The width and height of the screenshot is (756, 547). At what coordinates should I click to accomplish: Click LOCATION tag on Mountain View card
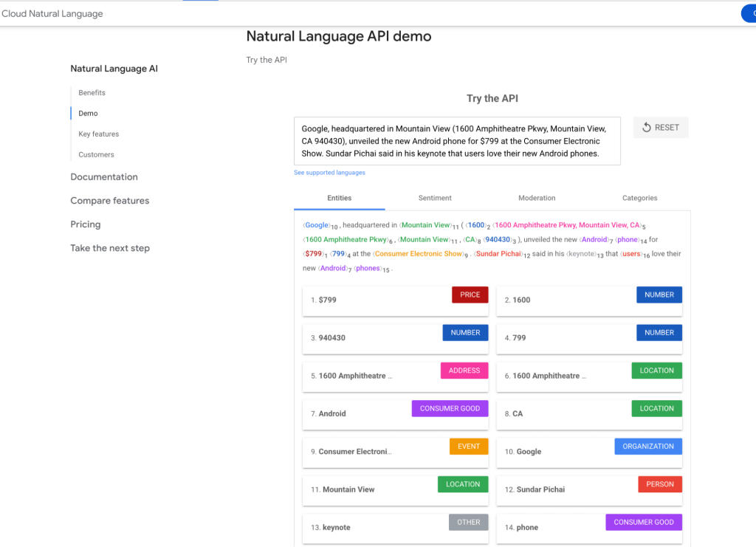[463, 484]
